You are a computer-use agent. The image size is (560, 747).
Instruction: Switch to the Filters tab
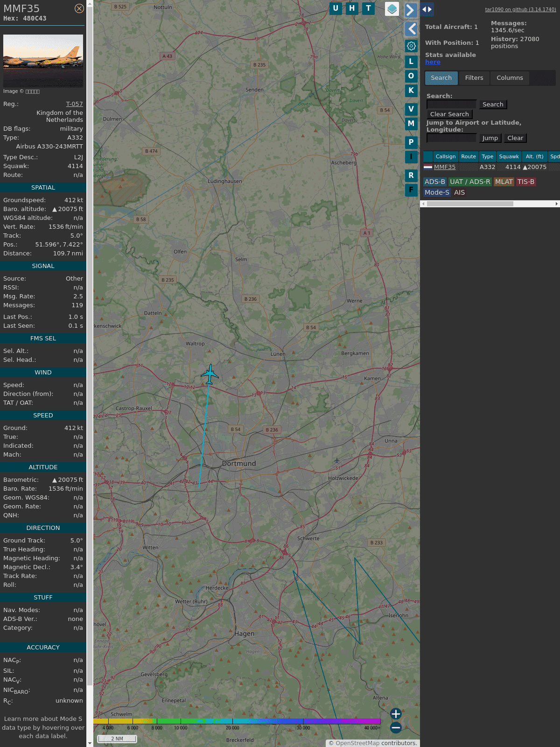[x=474, y=78]
